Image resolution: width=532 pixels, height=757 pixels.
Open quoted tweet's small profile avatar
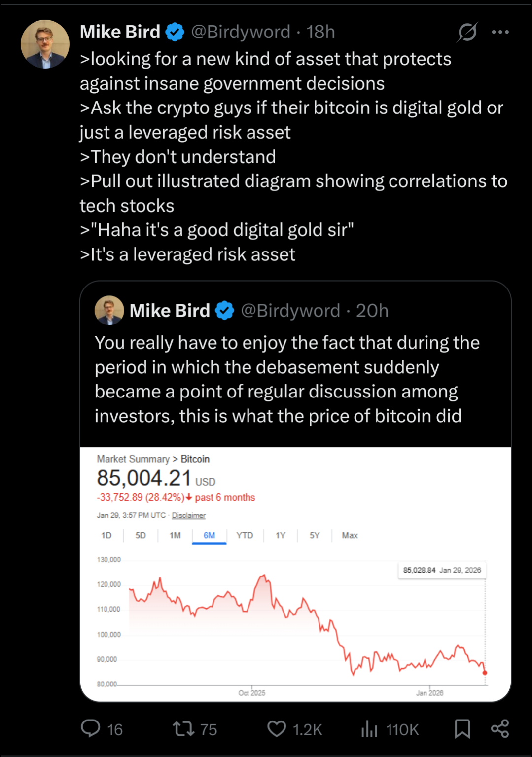coord(109,310)
